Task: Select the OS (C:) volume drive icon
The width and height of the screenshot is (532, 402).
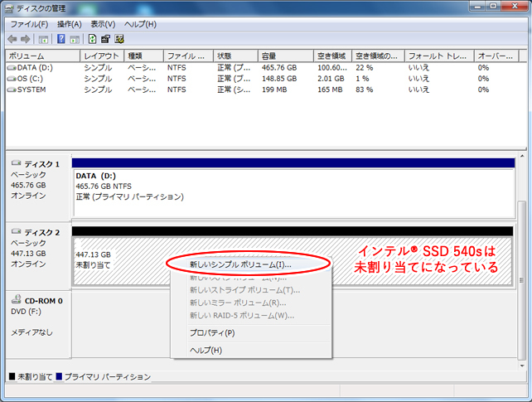Action: tap(12, 79)
